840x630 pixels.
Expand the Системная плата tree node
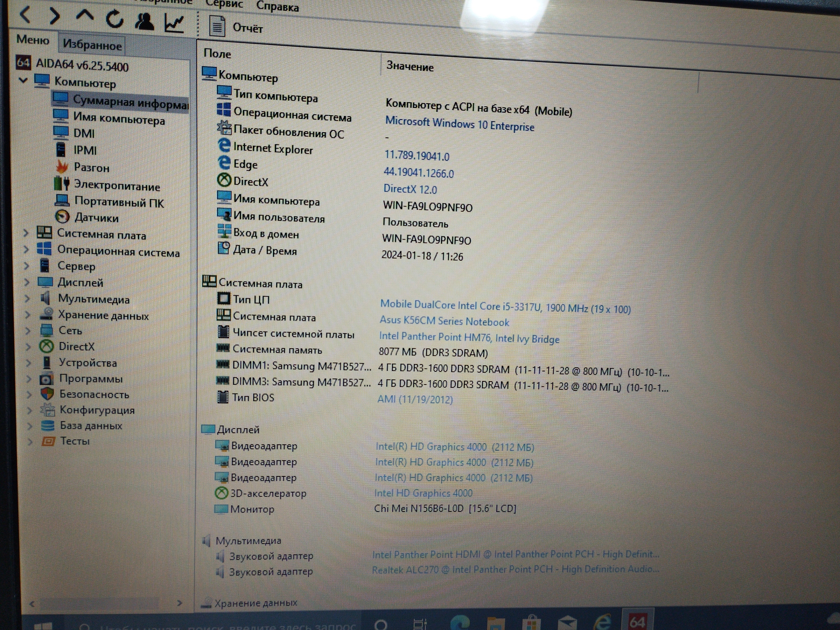[x=26, y=233]
